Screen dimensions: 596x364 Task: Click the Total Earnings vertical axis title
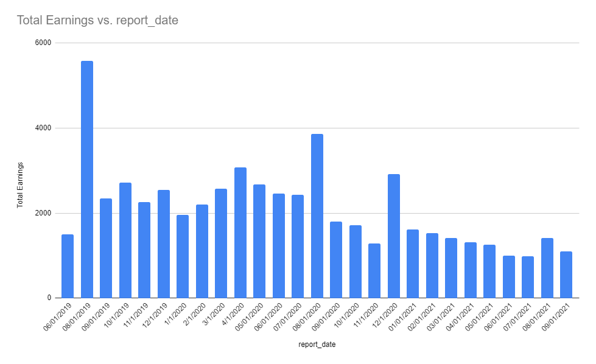(20, 185)
